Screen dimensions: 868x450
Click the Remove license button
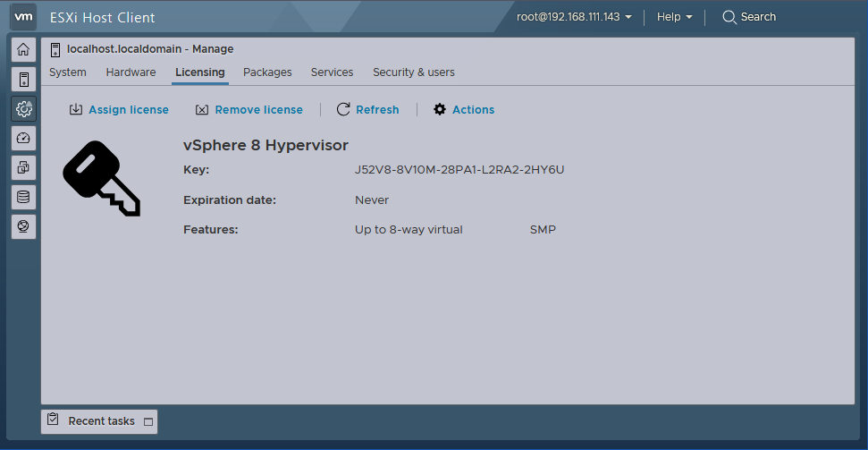point(249,110)
